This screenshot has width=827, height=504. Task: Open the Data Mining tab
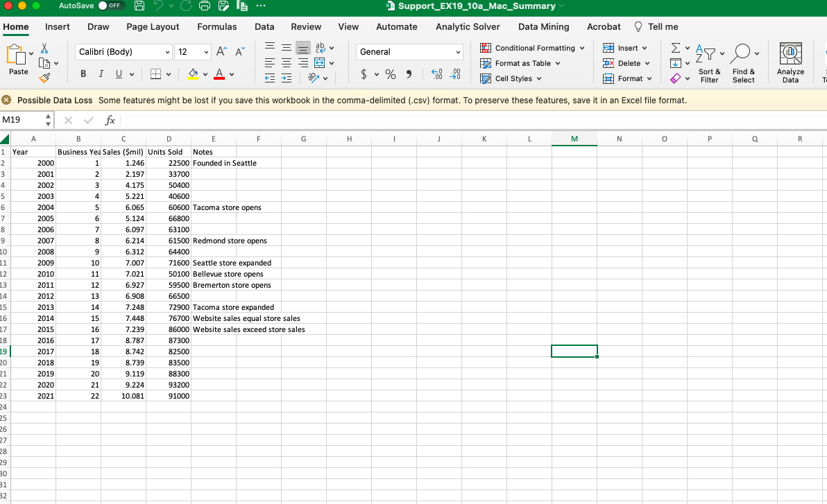pos(543,26)
